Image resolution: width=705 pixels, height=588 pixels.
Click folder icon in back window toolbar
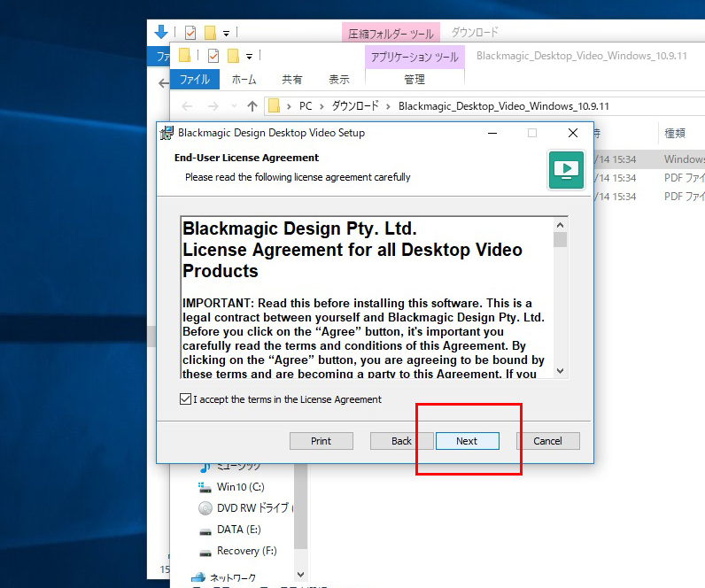point(210,33)
